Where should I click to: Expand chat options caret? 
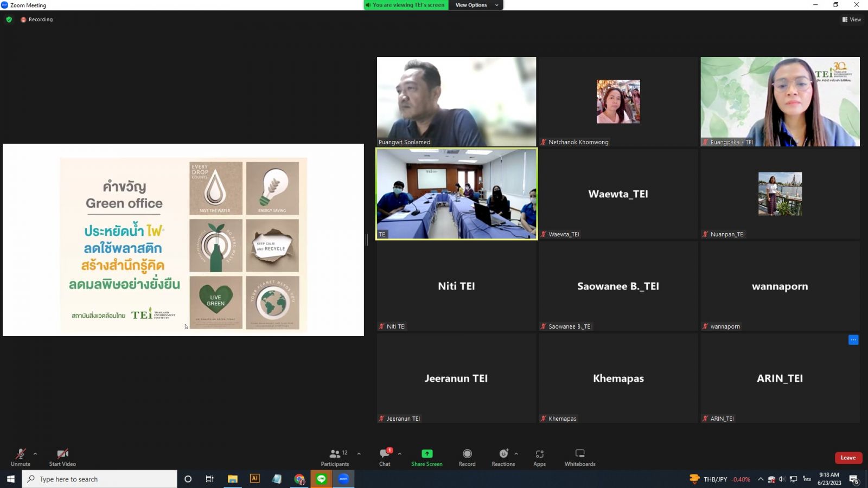pos(400,453)
